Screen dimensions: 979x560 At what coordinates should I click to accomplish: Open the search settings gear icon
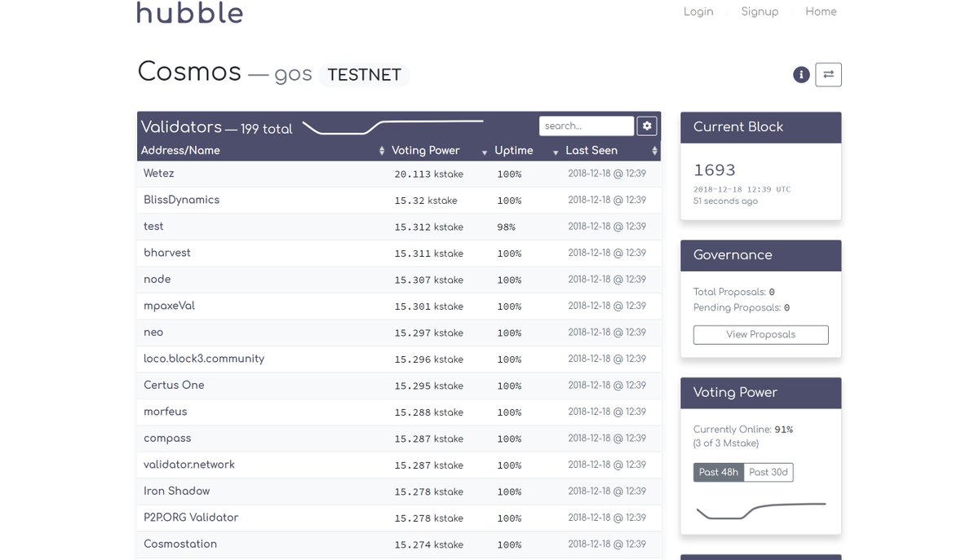click(x=646, y=126)
